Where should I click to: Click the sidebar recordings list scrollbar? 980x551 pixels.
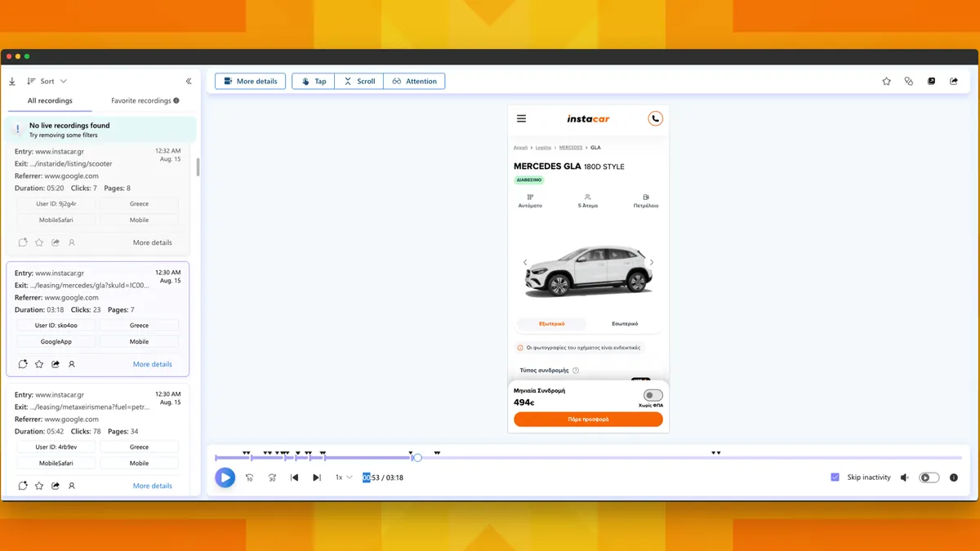[198, 167]
